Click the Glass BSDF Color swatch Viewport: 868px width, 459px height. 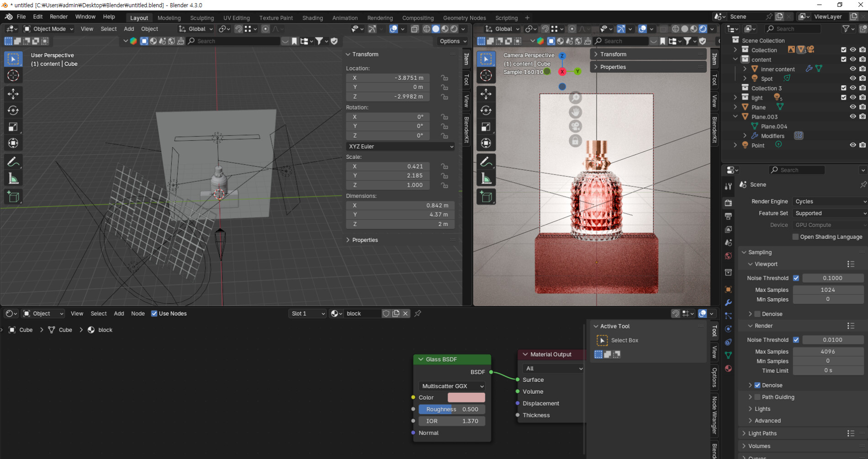point(466,398)
